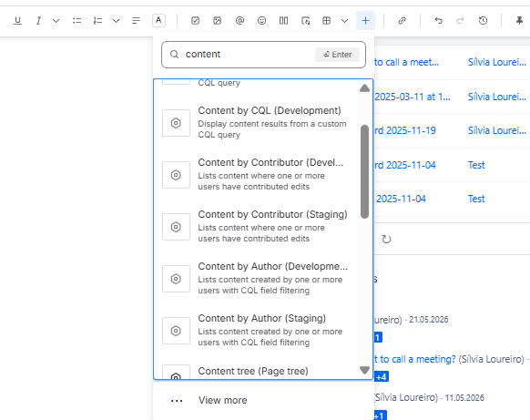Expand table options chevron
Image resolution: width=530 pixels, height=420 pixels.
(345, 21)
